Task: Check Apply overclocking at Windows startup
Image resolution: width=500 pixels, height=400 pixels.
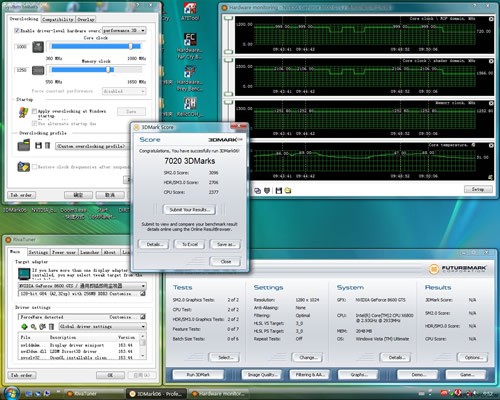Action: click(34, 111)
